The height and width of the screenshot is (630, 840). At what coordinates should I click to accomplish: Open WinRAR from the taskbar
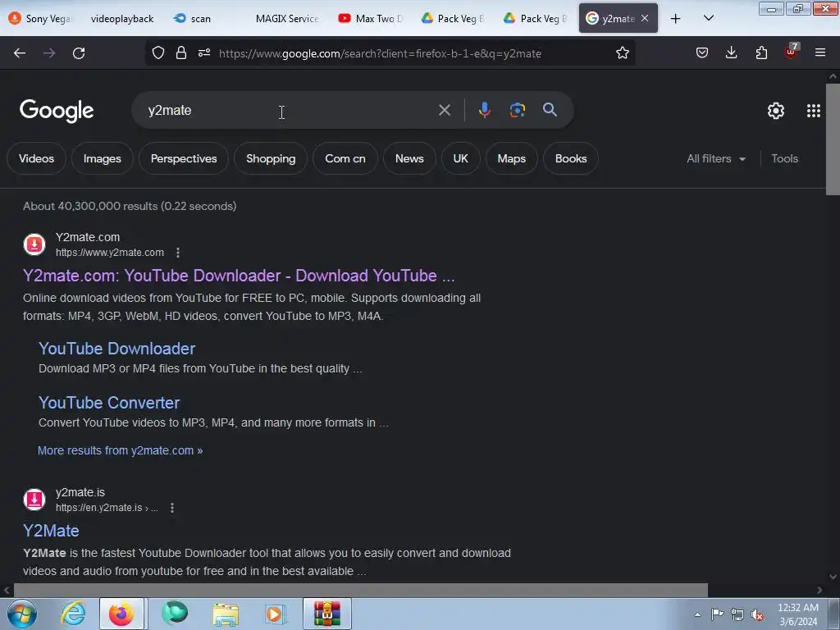pos(326,614)
